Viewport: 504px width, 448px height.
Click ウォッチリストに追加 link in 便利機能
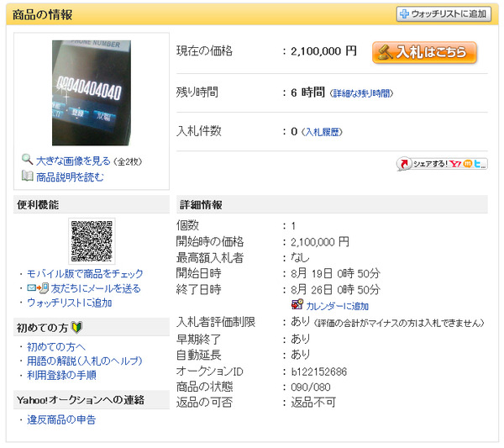pos(70,303)
